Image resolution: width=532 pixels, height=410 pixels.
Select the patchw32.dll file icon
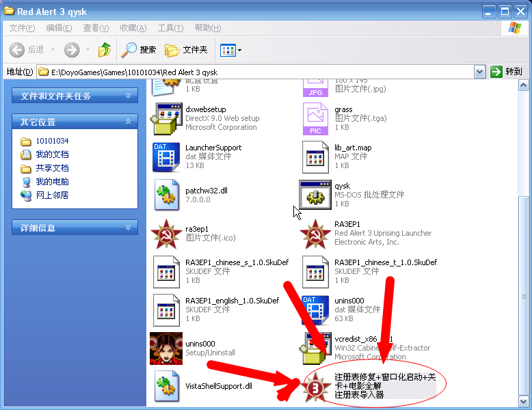(x=166, y=195)
